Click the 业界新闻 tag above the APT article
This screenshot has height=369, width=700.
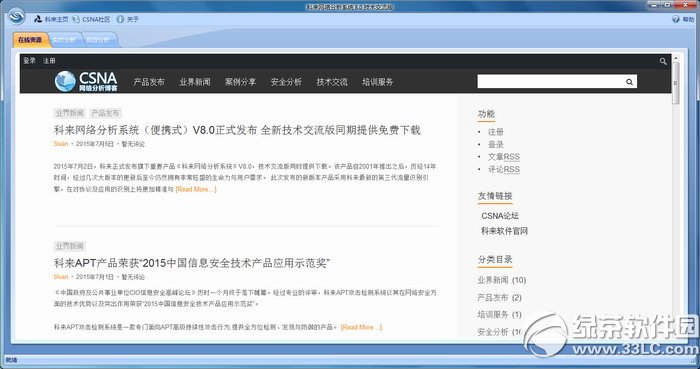pos(70,246)
